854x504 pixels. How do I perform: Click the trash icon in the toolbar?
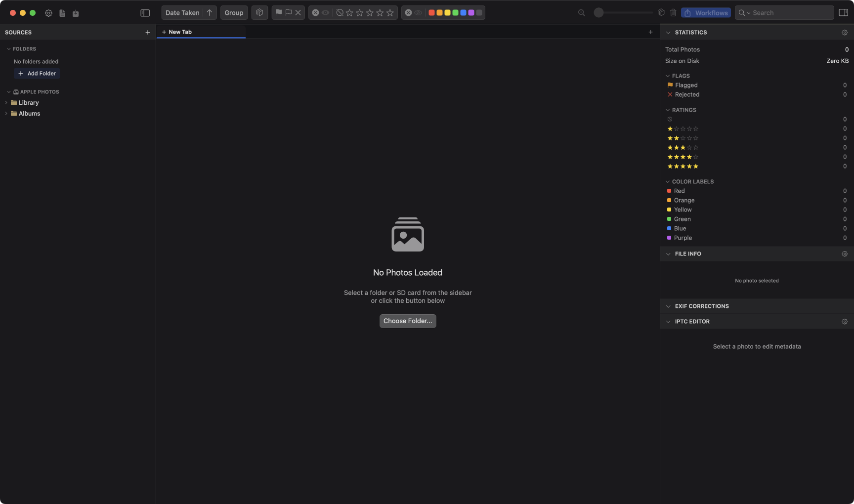[x=673, y=13]
